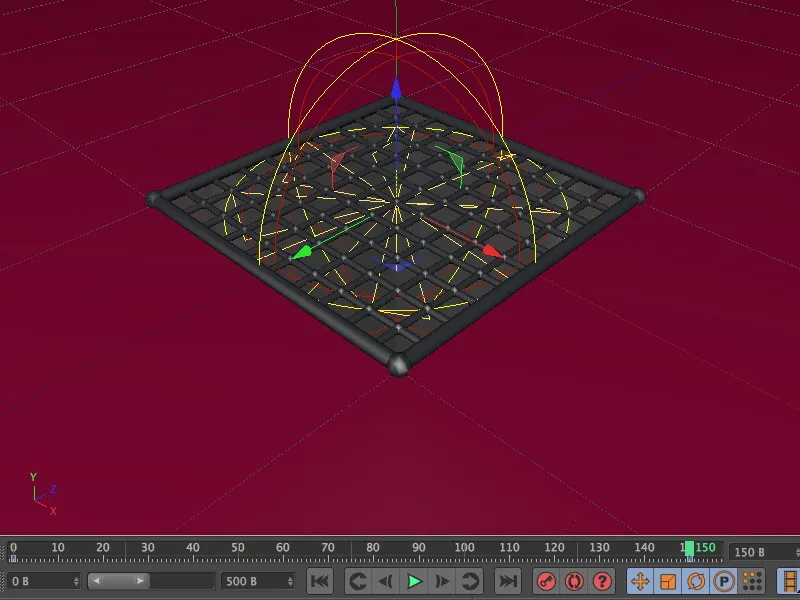
Task: Record a keyframe with the red key icon
Action: point(546,581)
